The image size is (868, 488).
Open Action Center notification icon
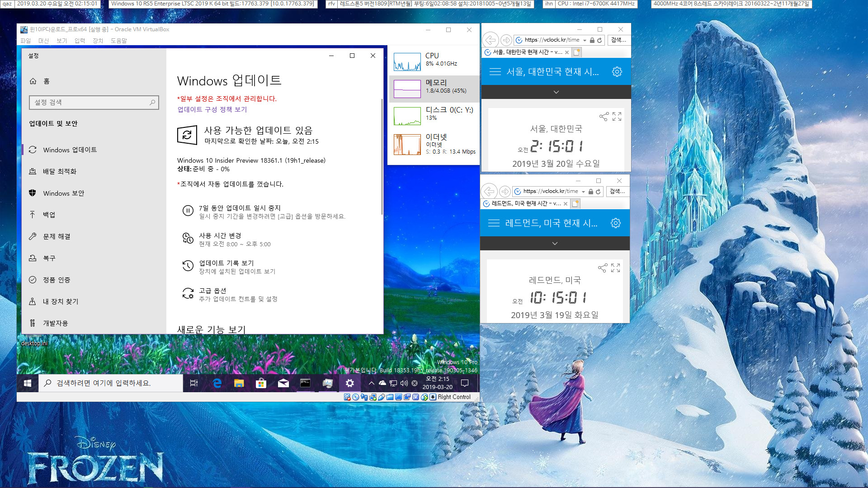(465, 383)
